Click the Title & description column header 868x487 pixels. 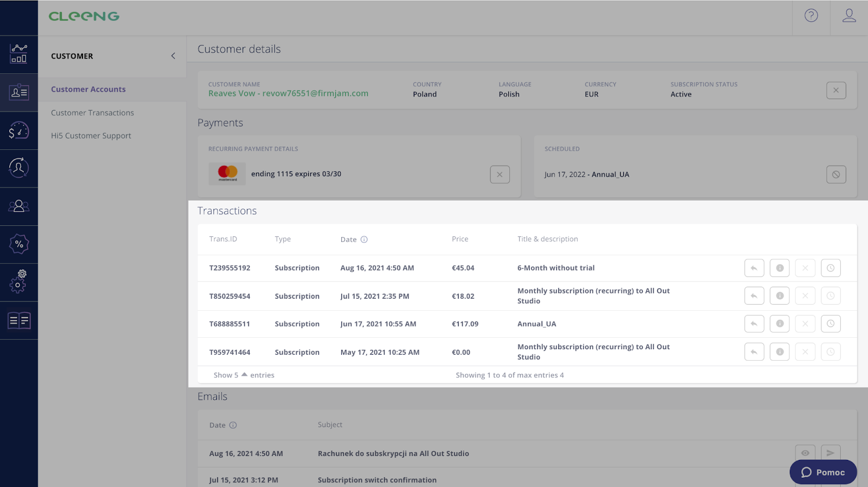[547, 239]
